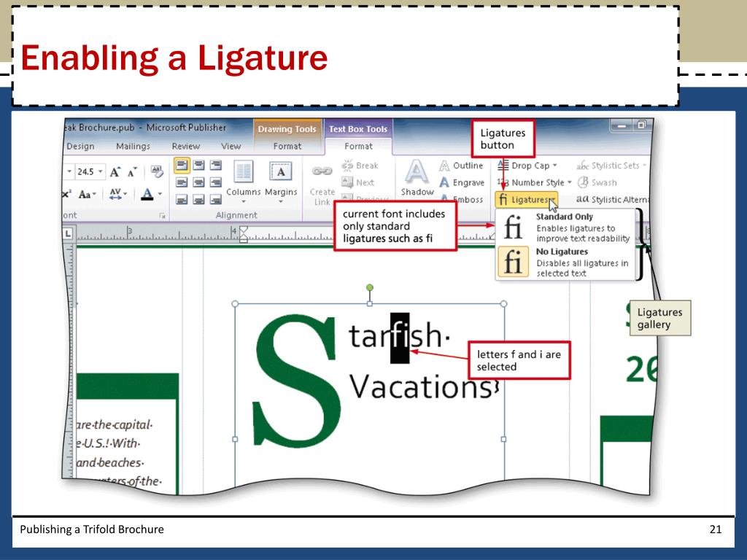Toggle the Swash typography option

click(x=597, y=182)
